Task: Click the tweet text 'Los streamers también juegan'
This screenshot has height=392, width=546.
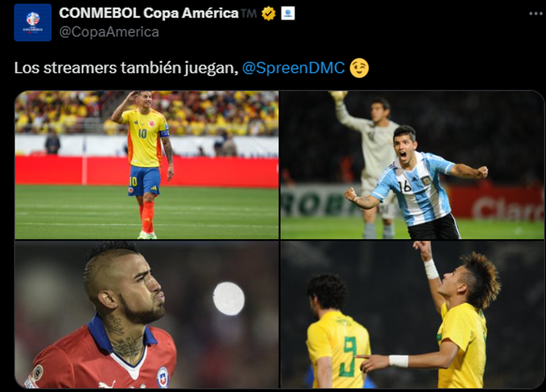Action: click(125, 68)
